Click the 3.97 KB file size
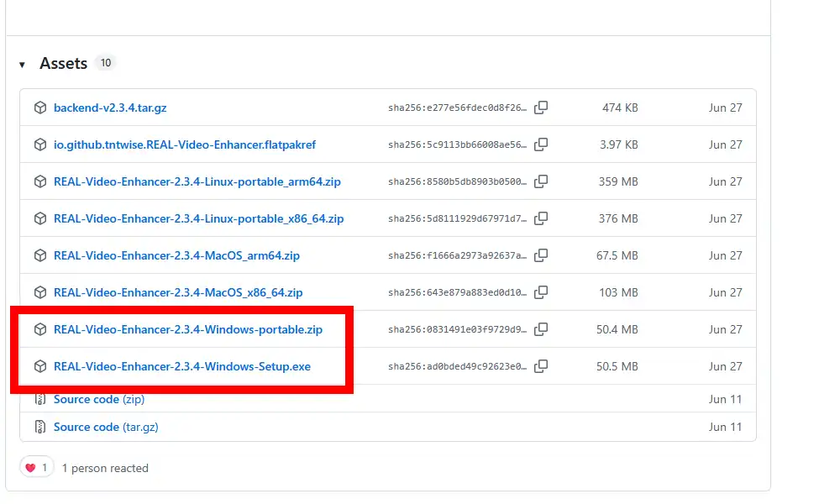 (619, 144)
